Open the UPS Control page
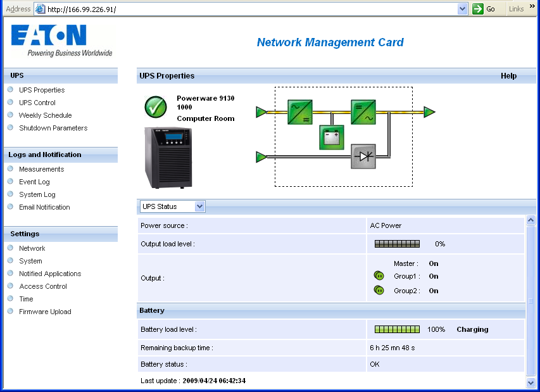Screen dimensions: 540x392 click(37, 103)
